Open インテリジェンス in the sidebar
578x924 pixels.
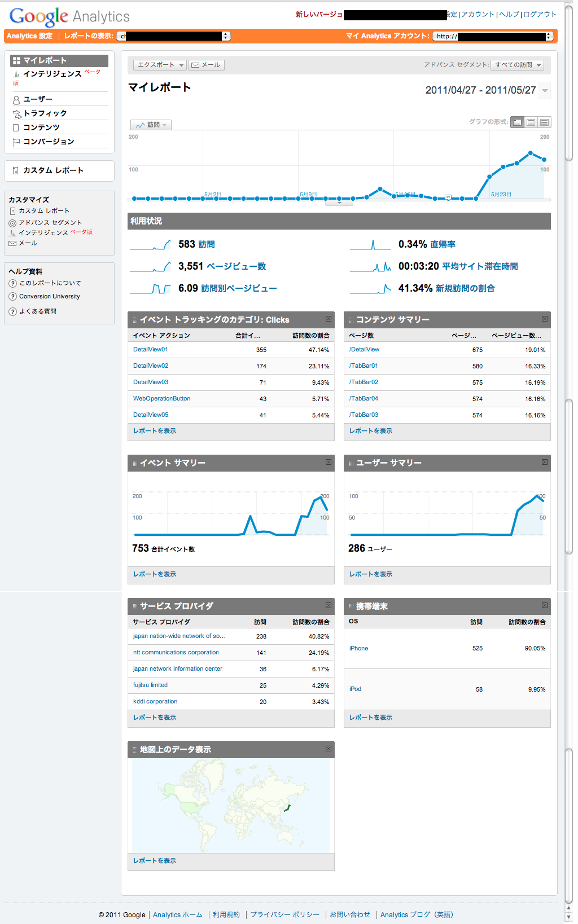tap(52, 74)
